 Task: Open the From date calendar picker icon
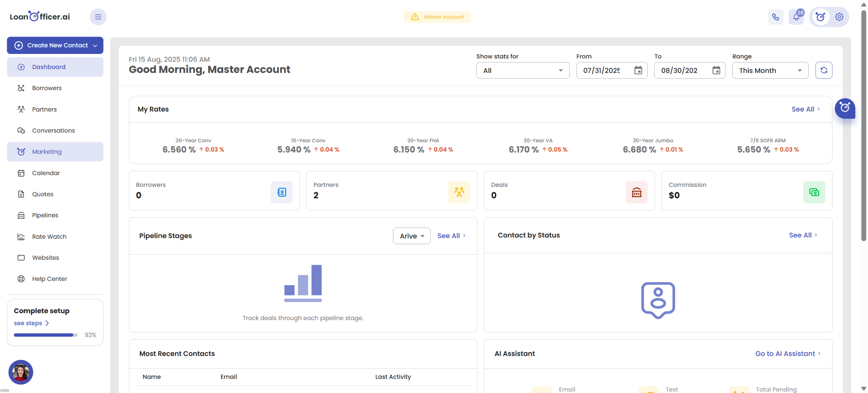point(638,70)
